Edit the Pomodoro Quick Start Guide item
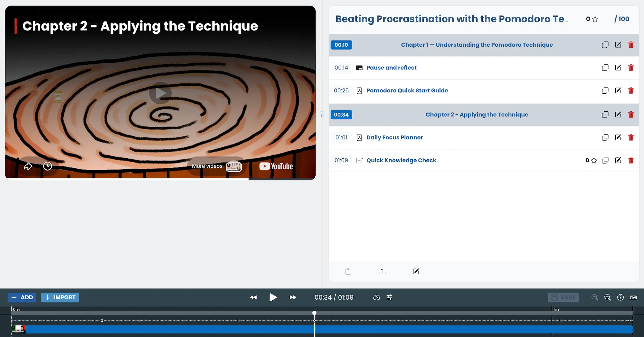 (618, 90)
